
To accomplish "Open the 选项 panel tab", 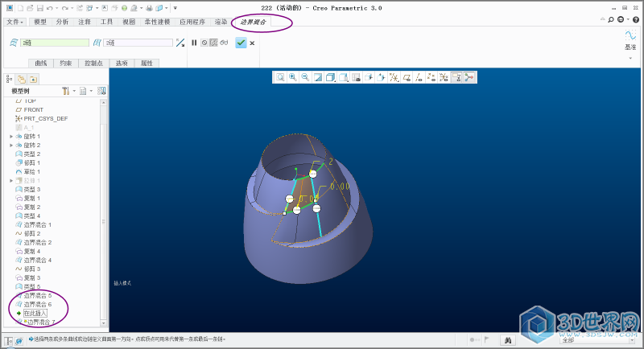I will 122,63.
